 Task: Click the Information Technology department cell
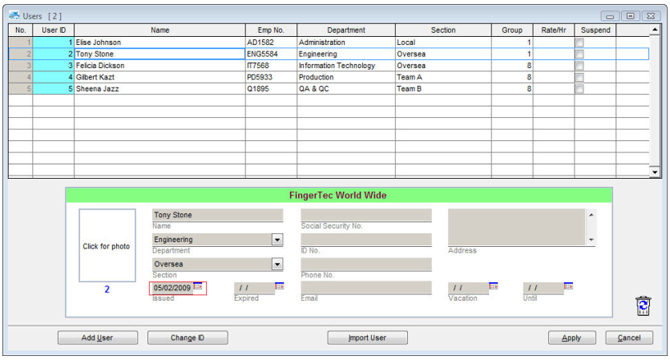[x=346, y=65]
